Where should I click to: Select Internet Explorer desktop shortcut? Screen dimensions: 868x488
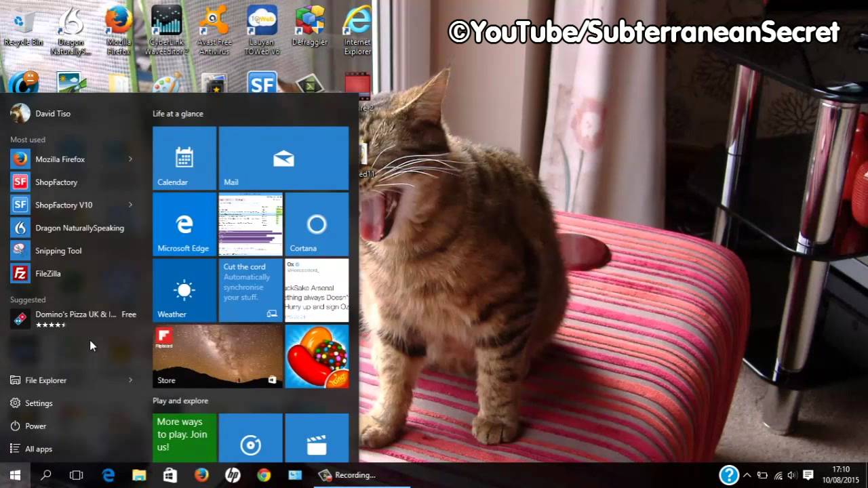pos(357,30)
